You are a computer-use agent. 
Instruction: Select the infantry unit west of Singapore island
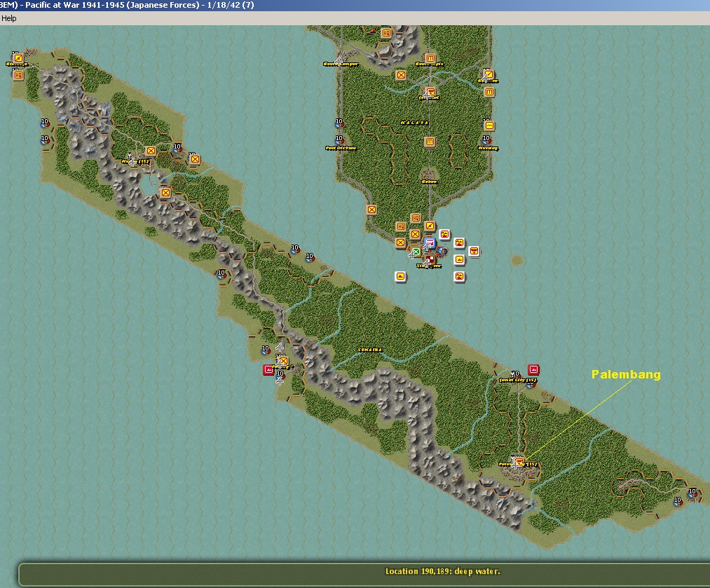pos(400,242)
